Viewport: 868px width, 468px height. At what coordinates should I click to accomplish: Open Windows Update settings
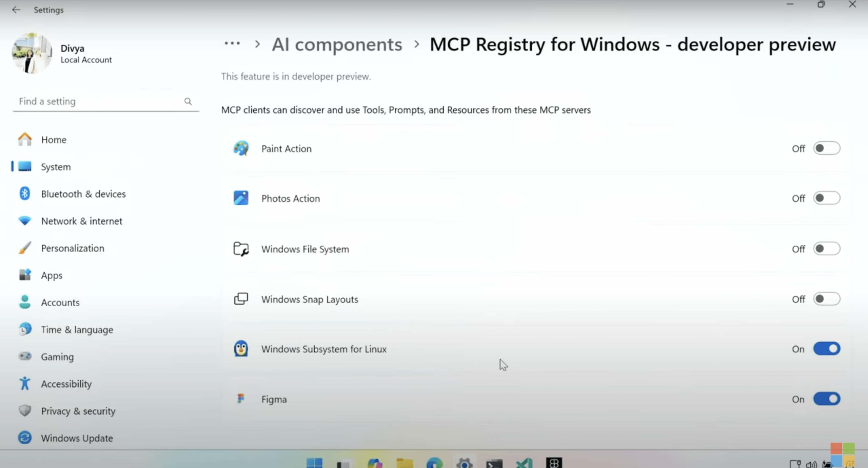click(105, 438)
